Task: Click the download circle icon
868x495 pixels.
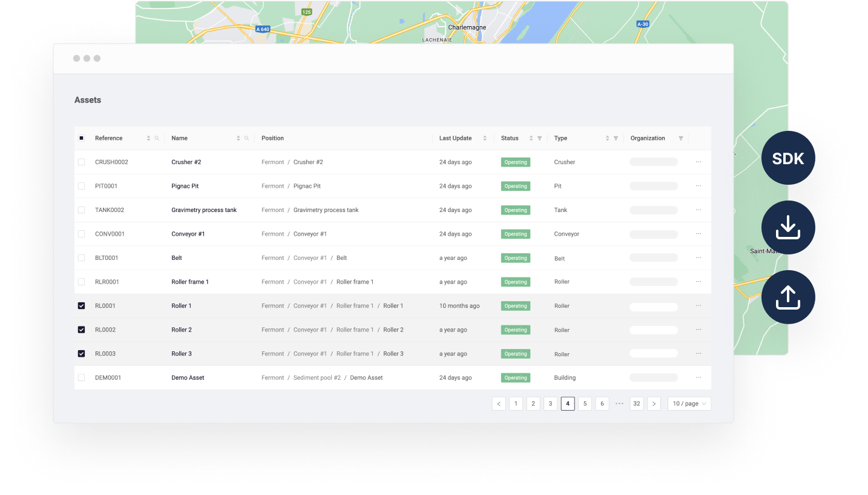Action: click(788, 228)
